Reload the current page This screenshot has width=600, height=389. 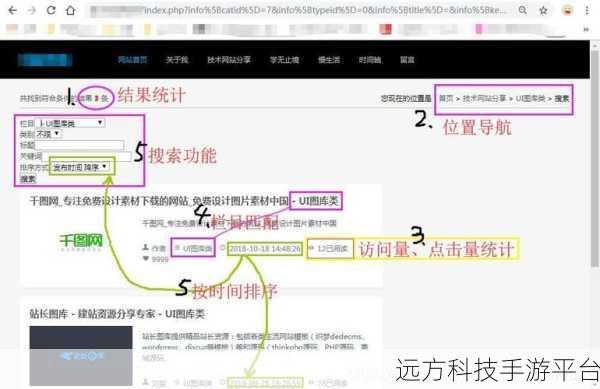[x=51, y=10]
